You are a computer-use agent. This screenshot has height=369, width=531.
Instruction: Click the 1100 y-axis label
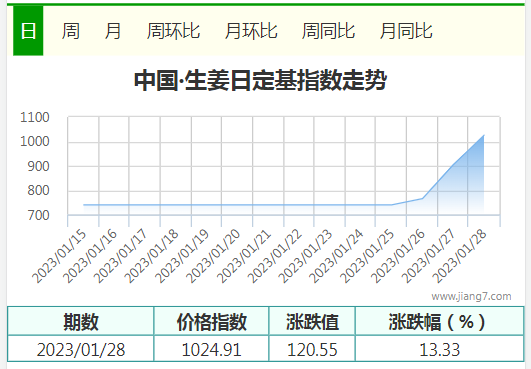pos(35,117)
